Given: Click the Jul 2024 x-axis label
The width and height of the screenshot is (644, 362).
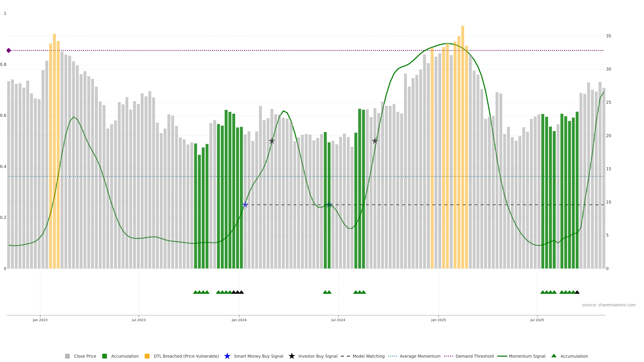Looking at the screenshot, I should [x=338, y=320].
